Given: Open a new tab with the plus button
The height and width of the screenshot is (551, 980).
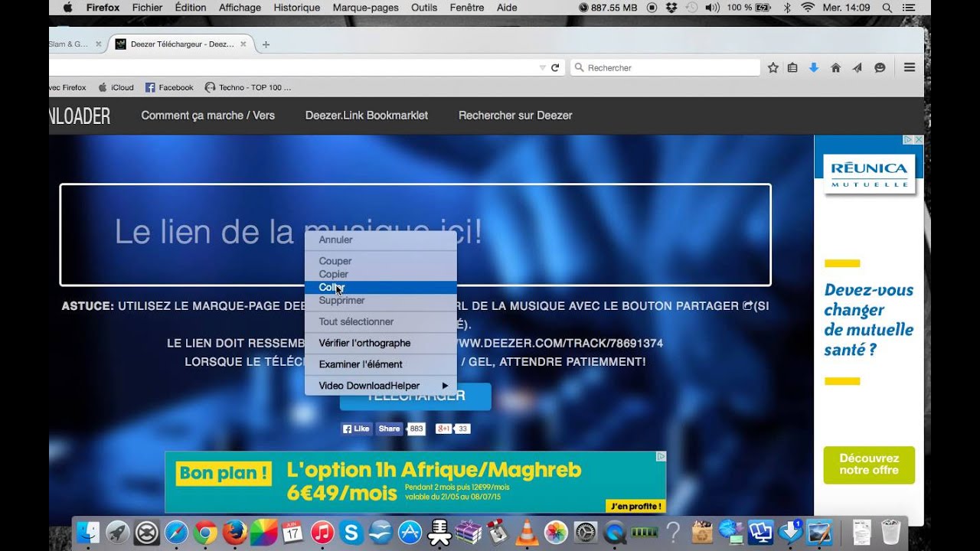Looking at the screenshot, I should tap(266, 44).
